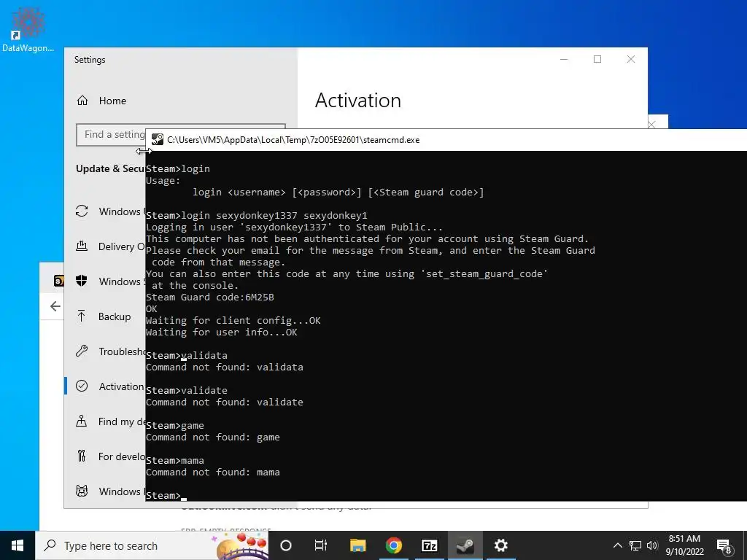This screenshot has height=560, width=747.
Task: Open 7-Zip from taskbar
Action: pos(429,545)
